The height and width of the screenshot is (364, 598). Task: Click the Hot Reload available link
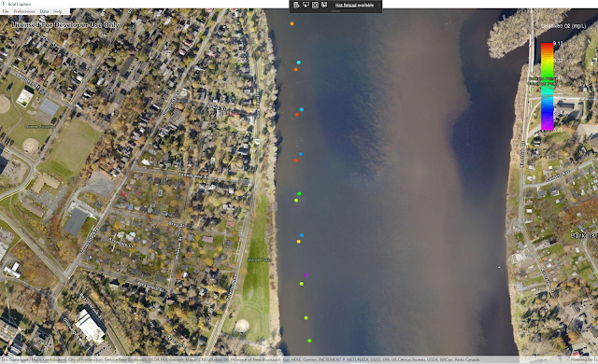354,6
